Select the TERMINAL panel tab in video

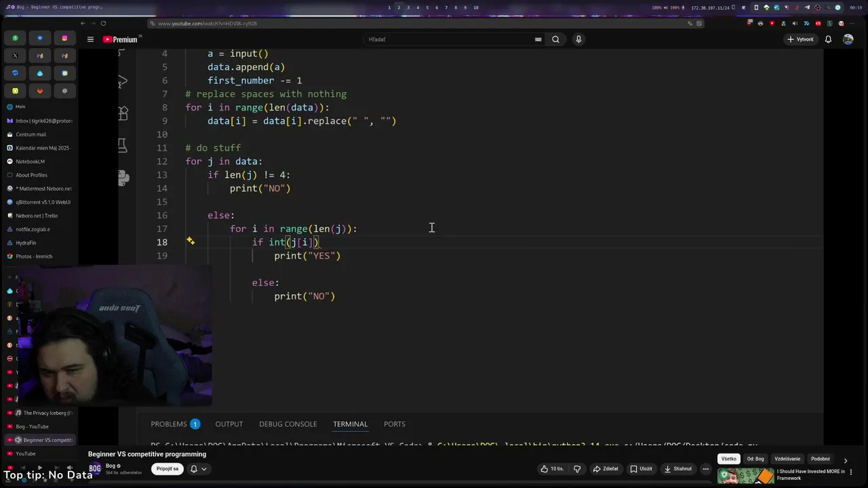coord(350,424)
